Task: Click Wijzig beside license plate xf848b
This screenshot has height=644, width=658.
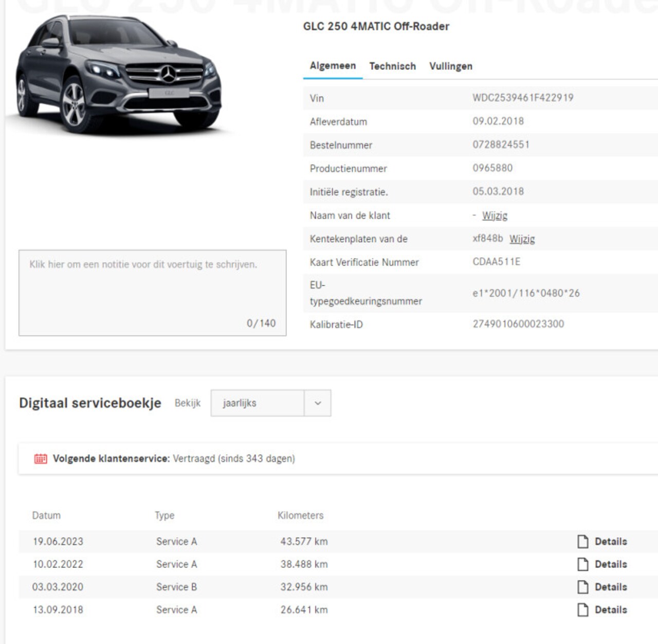Action: 522,239
